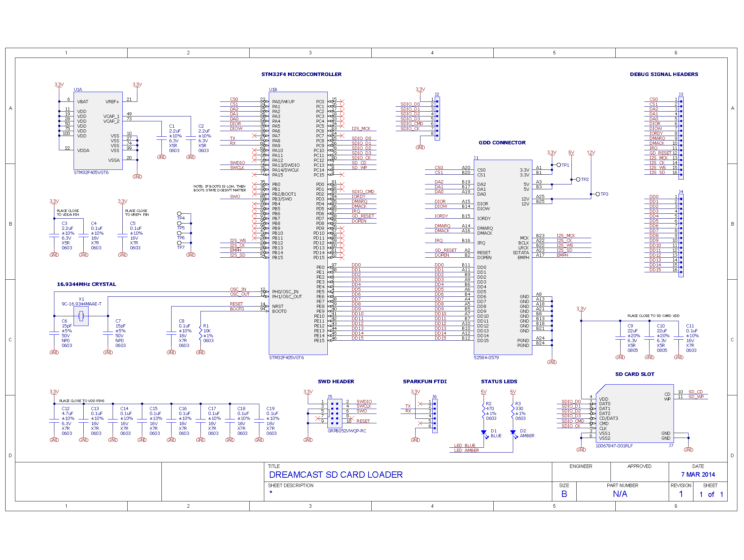Click the I2S_MCK net label at PC6

click(x=361, y=129)
